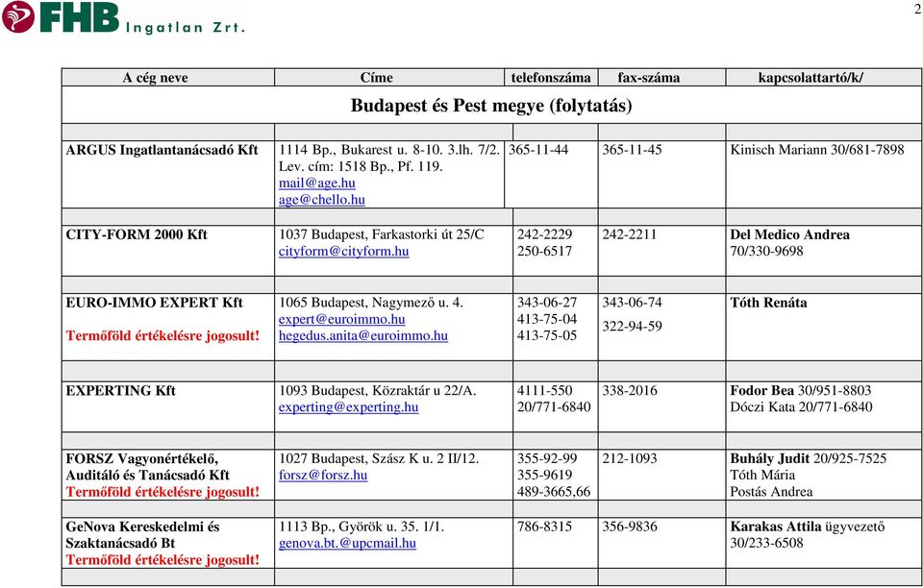Select contact name 'Postás Andrea'
923x588 pixels.
pos(771,492)
